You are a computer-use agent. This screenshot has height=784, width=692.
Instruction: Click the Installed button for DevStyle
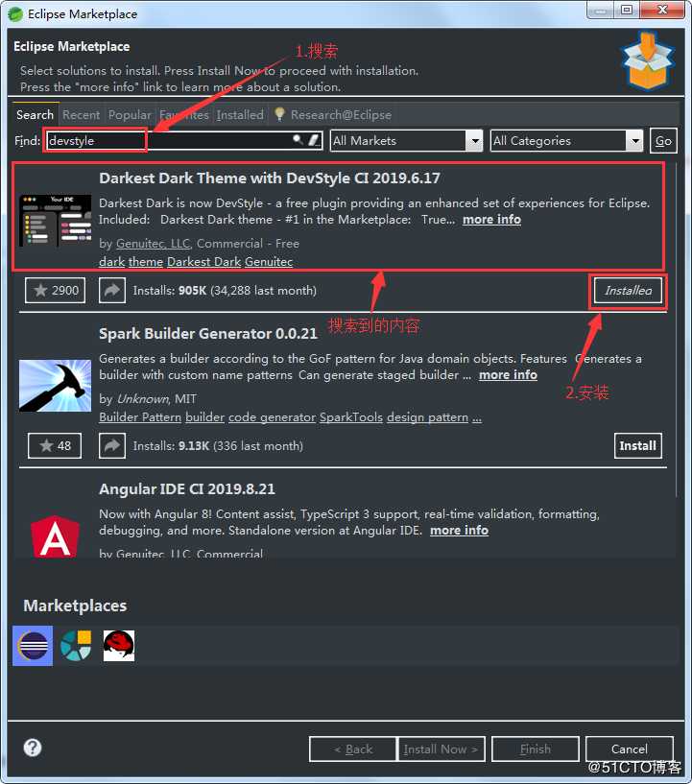(628, 290)
